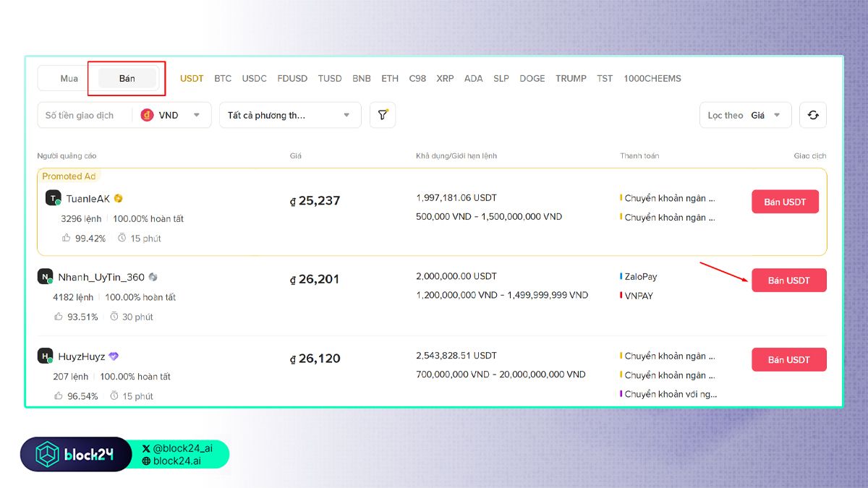The width and height of the screenshot is (868, 488).
Task: Click the price 26,120
Action: pyautogui.click(x=315, y=359)
